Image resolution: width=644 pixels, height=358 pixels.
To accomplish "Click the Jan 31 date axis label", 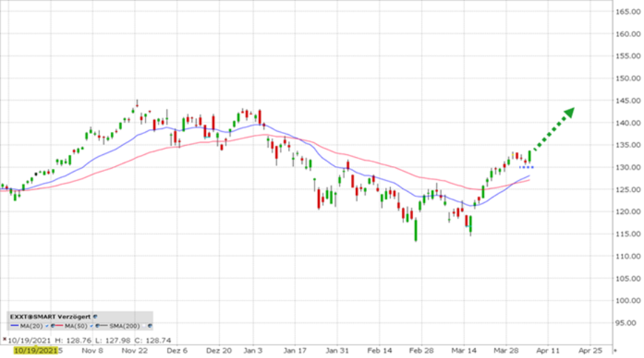I will (x=337, y=350).
